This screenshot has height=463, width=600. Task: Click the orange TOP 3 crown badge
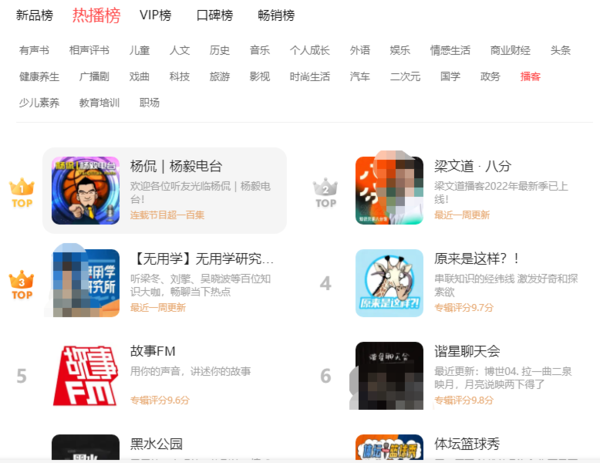pos(22,285)
